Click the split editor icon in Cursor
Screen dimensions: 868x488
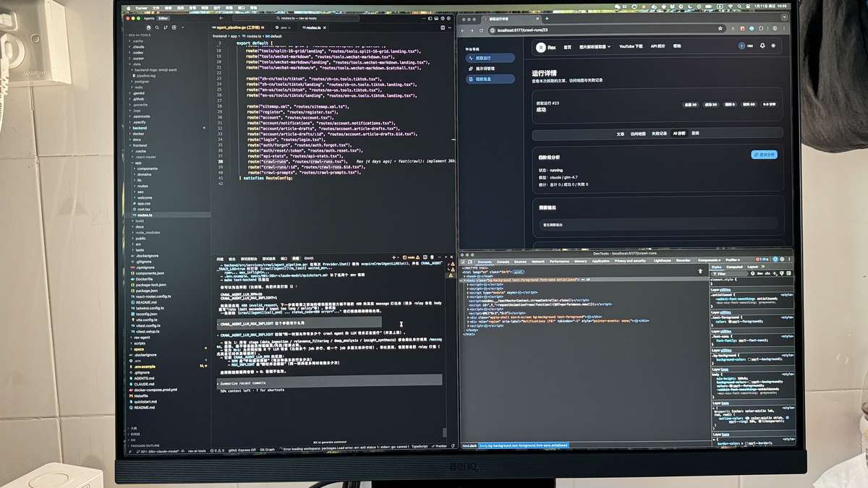point(443,27)
